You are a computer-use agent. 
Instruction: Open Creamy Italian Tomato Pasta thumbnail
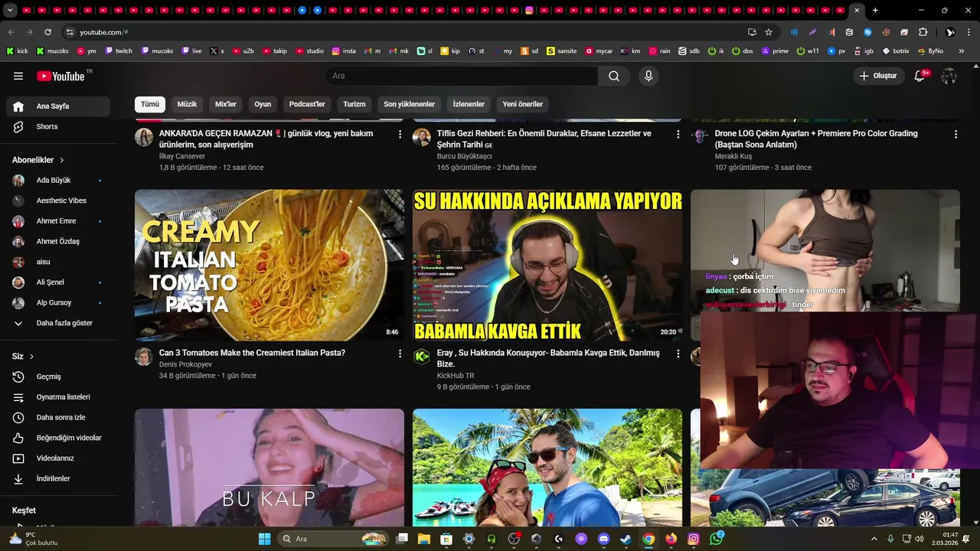[269, 265]
